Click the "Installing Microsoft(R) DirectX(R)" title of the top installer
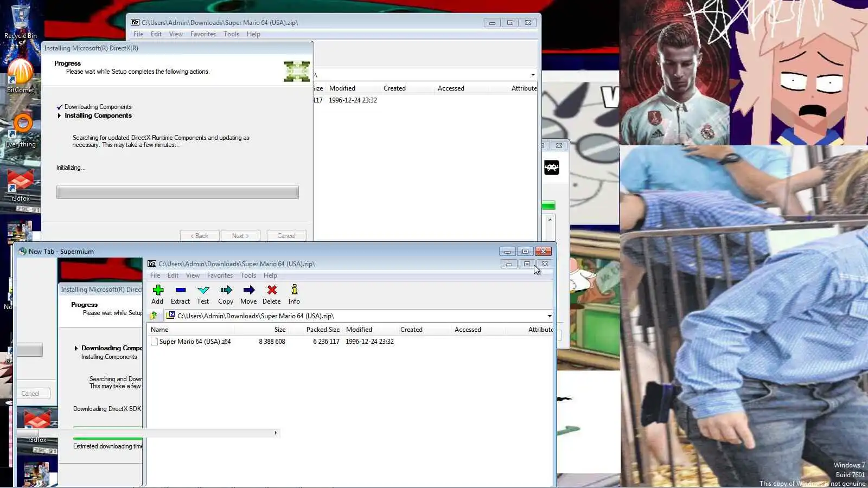The image size is (868, 488). pyautogui.click(x=91, y=48)
